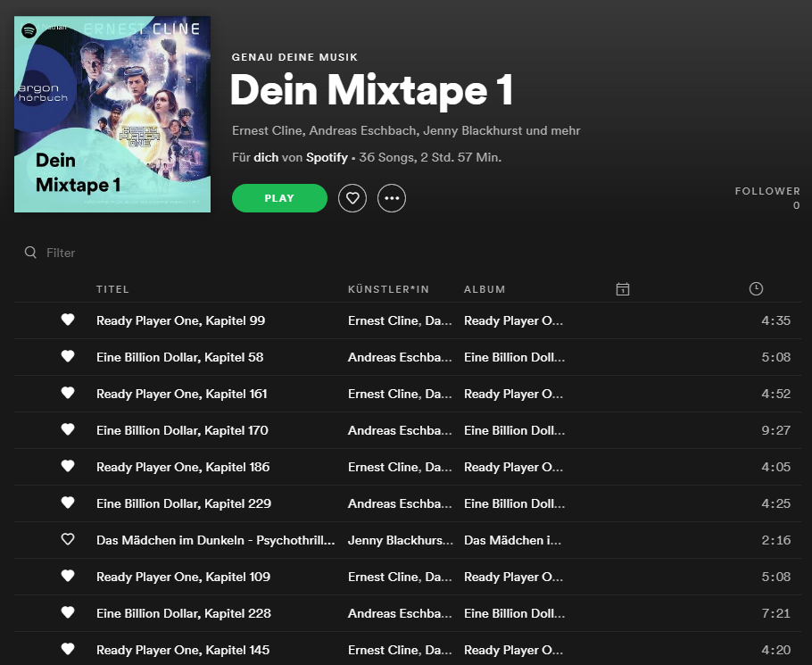Like Das Mädchen im Dunkeln track
The image size is (812, 665).
point(68,539)
